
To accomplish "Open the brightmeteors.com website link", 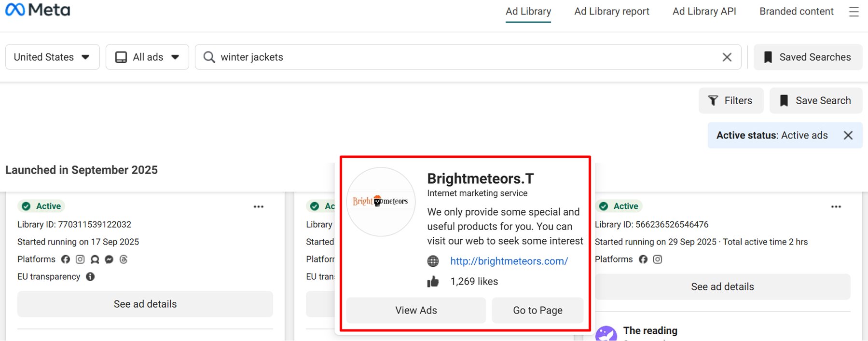I will pyautogui.click(x=509, y=261).
